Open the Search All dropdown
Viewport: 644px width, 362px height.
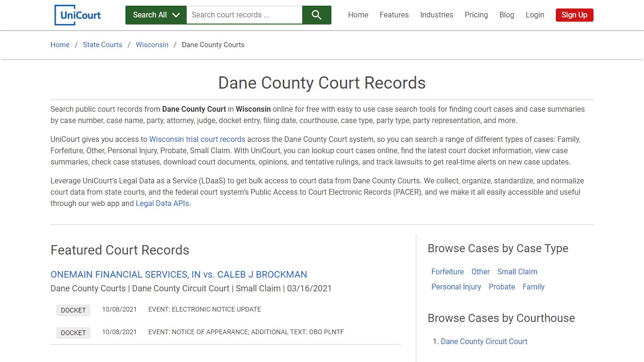point(156,15)
